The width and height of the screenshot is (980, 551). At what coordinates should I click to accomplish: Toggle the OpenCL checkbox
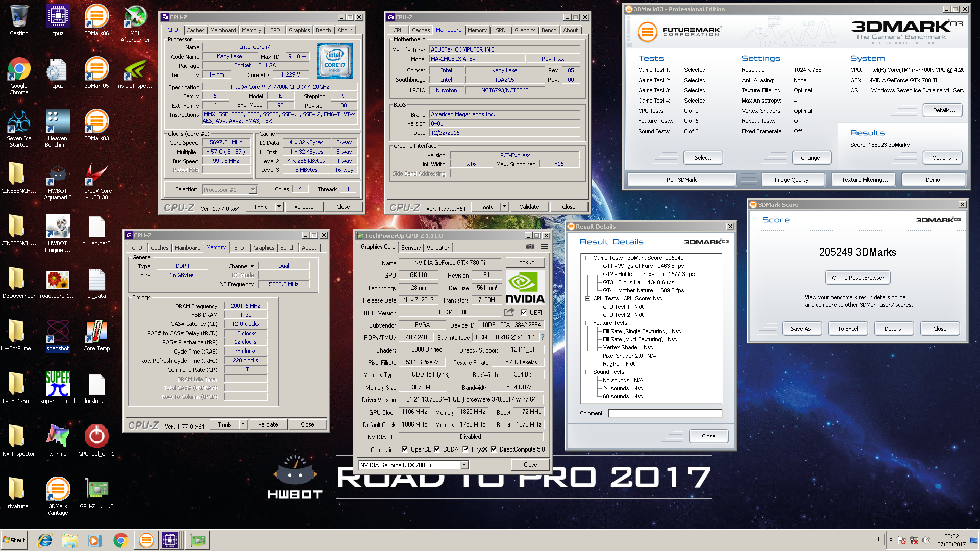pyautogui.click(x=405, y=449)
